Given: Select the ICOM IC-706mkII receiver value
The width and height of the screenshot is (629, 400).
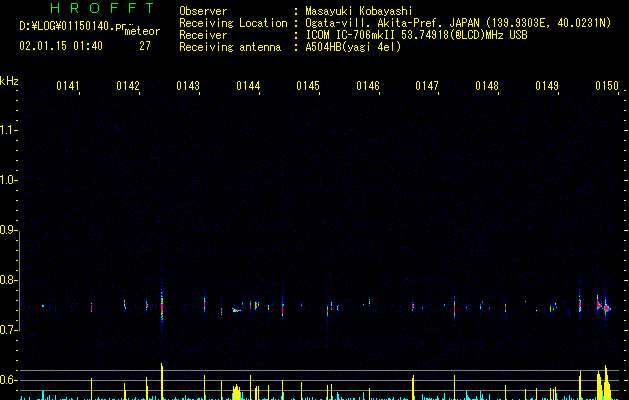Looking at the screenshot, I should [x=416, y=35].
